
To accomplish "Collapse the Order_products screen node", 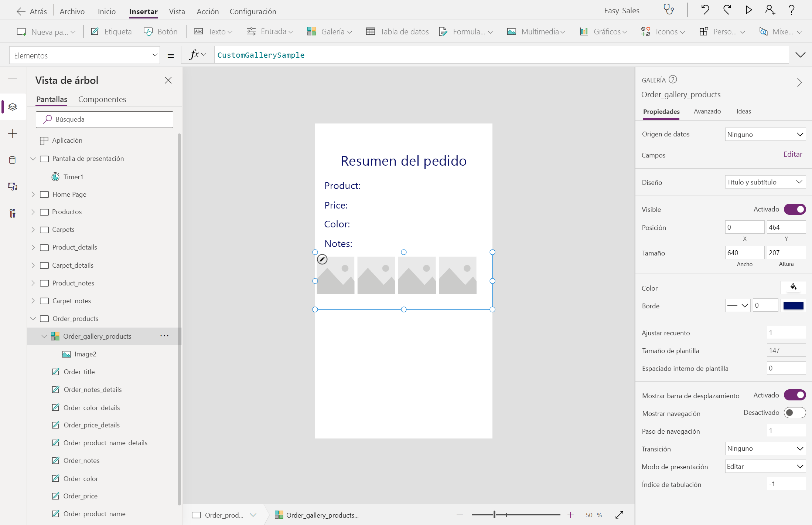I will pos(33,318).
